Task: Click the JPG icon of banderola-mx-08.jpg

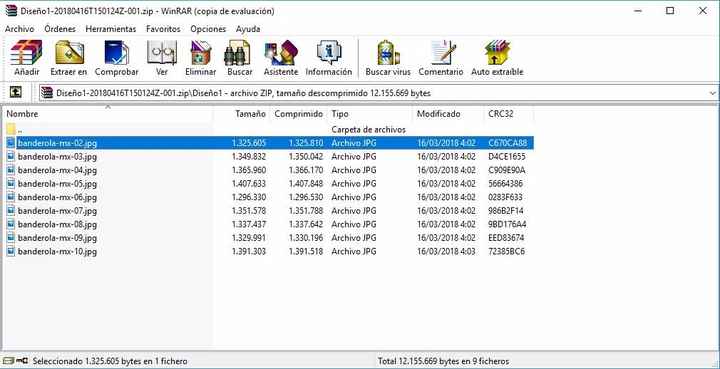Action: pyautogui.click(x=11, y=224)
